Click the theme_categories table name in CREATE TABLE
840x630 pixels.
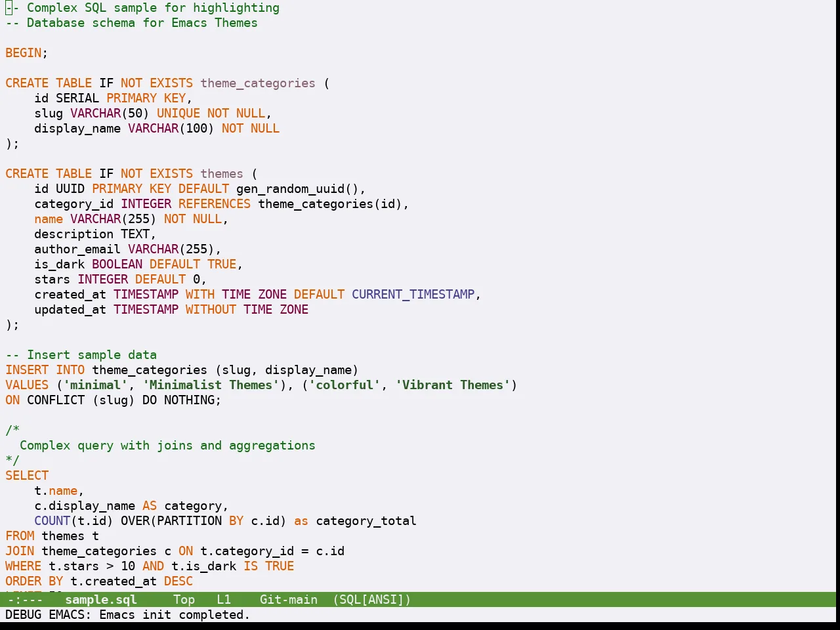258,83
